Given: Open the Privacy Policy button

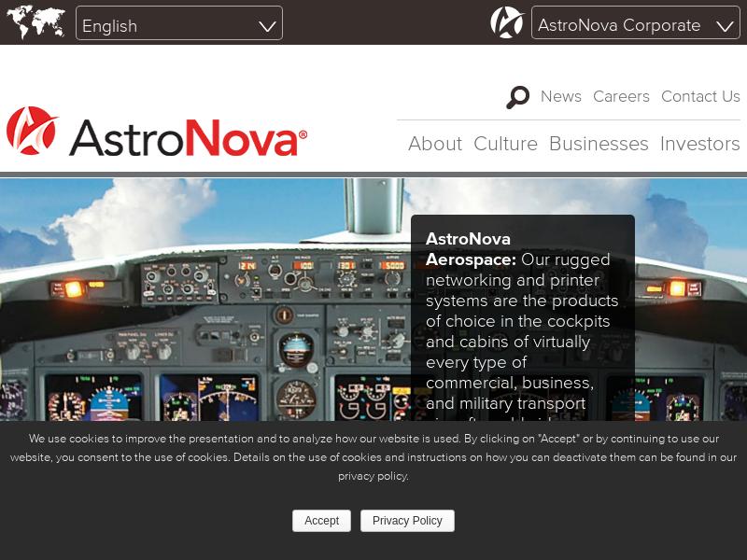Looking at the screenshot, I should point(407,521).
